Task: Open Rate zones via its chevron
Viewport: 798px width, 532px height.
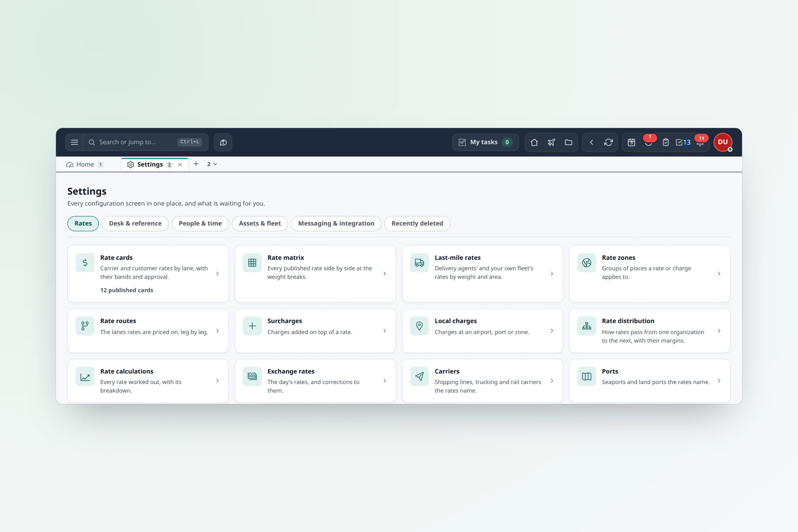Action: coord(719,274)
